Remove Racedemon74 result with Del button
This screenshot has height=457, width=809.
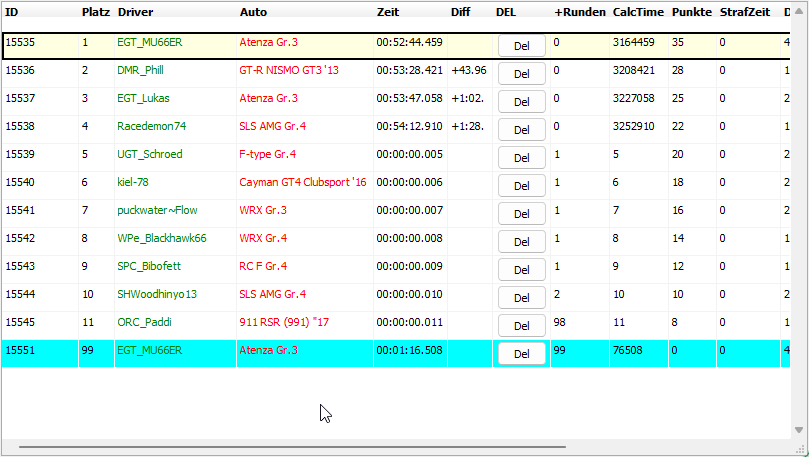coord(521,129)
